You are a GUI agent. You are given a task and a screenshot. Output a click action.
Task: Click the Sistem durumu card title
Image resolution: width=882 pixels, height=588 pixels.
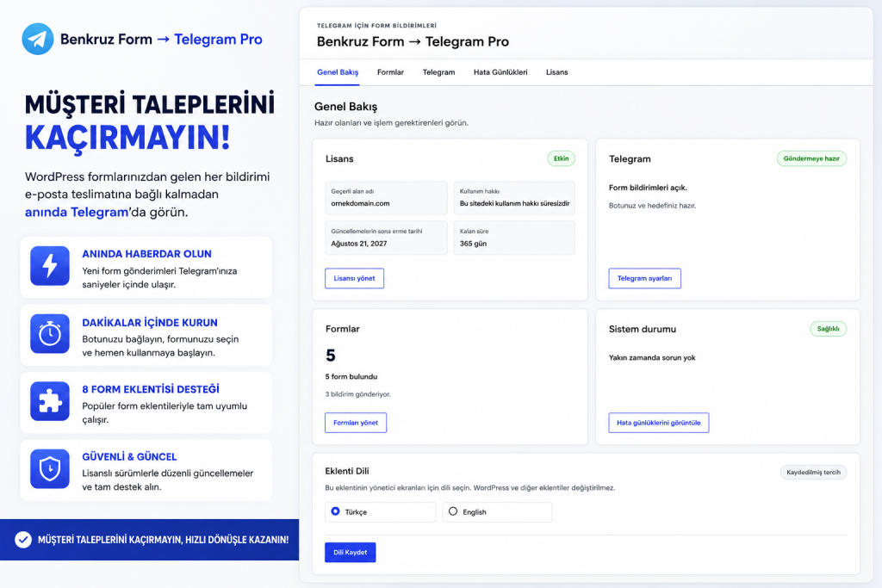click(x=643, y=330)
